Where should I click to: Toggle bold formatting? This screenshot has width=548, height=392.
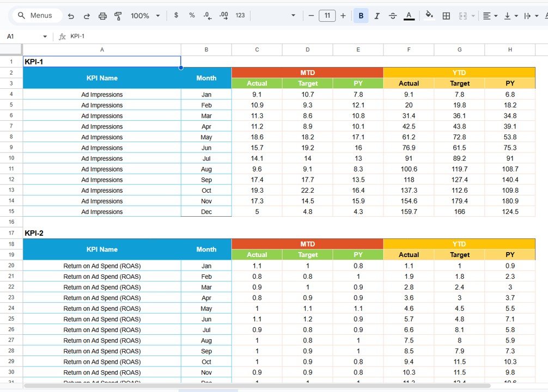click(x=361, y=15)
